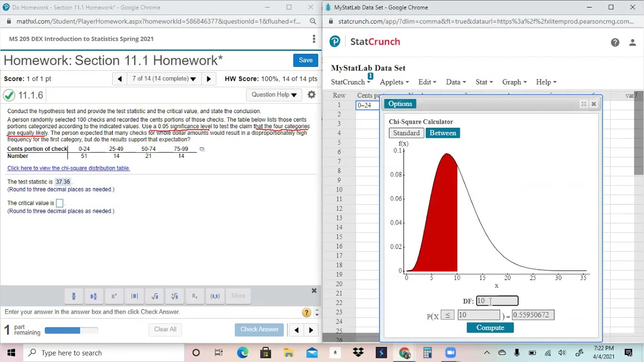Open StatCrunch help question mark icon
Viewport: 644px width, 362px height.
615,43
